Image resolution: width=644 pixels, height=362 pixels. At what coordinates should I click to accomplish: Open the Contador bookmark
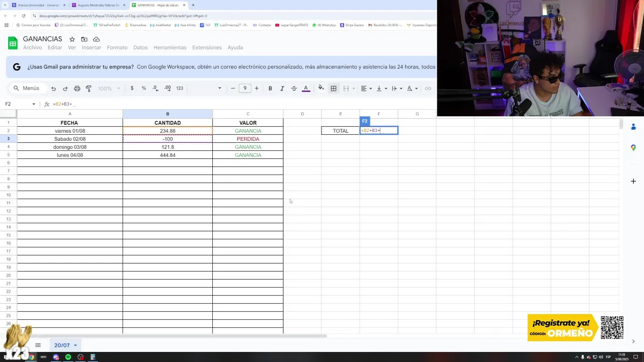pyautogui.click(x=262, y=25)
